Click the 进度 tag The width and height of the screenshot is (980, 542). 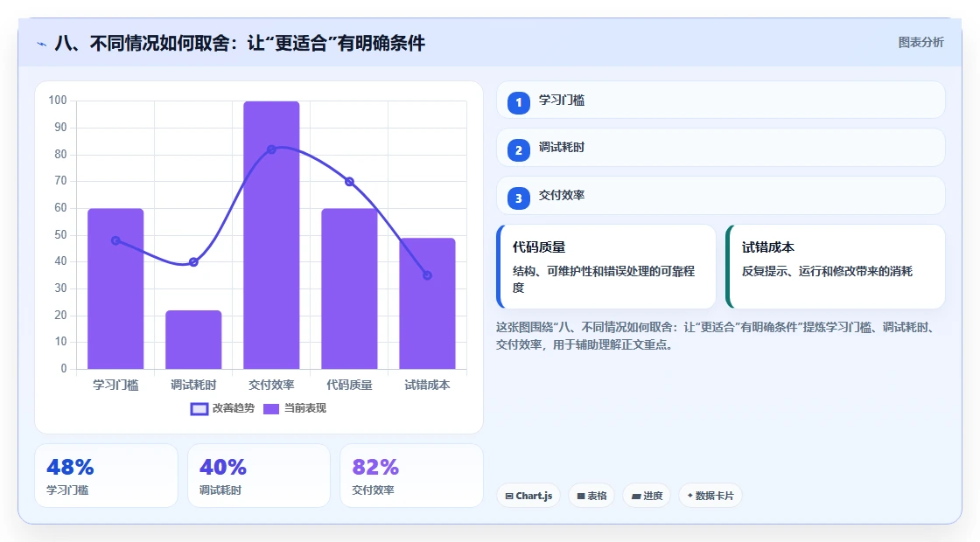[x=647, y=496]
